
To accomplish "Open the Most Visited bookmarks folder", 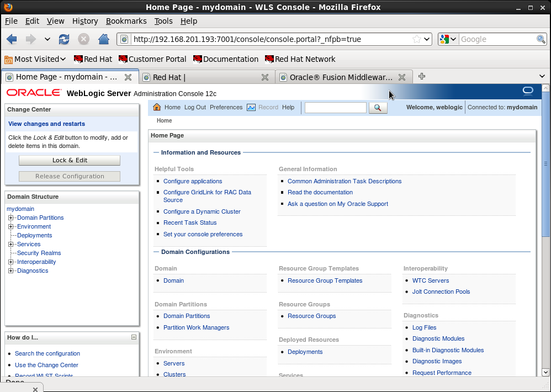I will pos(35,59).
